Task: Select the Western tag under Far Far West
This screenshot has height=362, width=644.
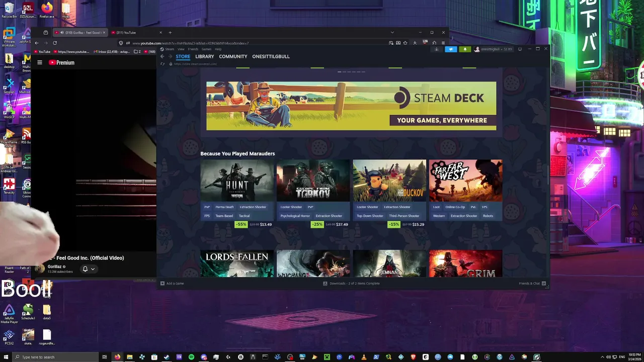Action: tap(439, 216)
